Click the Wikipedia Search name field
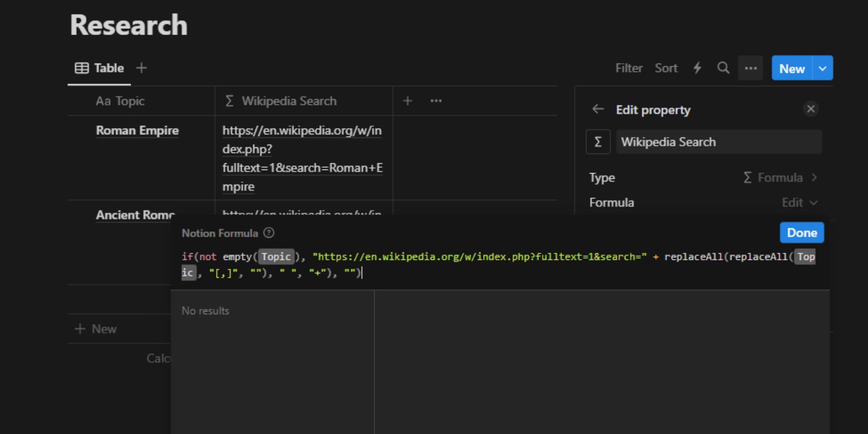Viewport: 868px width, 434px height. click(x=718, y=142)
